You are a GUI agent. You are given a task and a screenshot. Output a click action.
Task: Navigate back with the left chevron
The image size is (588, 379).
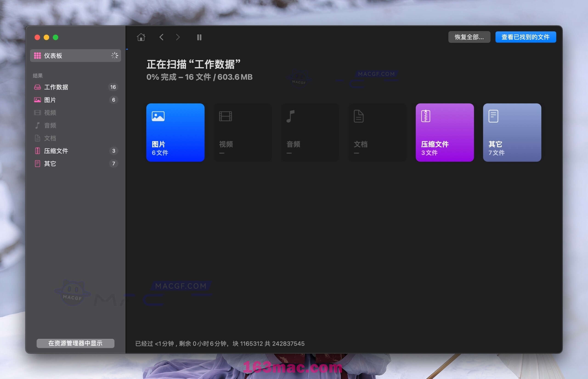click(161, 37)
